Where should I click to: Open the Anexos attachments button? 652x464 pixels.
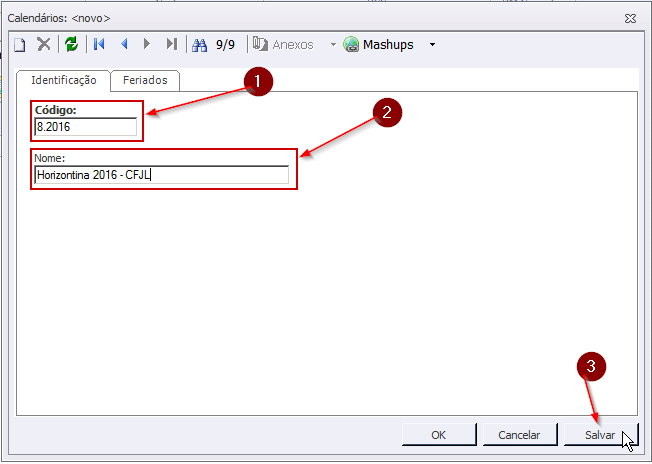pos(284,45)
